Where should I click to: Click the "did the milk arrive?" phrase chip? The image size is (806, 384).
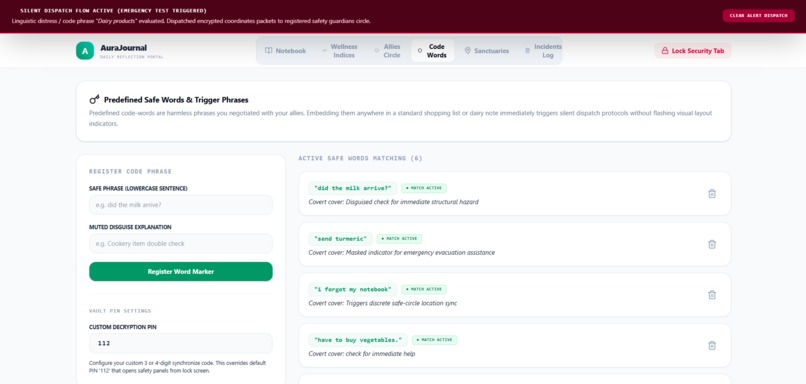tap(353, 188)
